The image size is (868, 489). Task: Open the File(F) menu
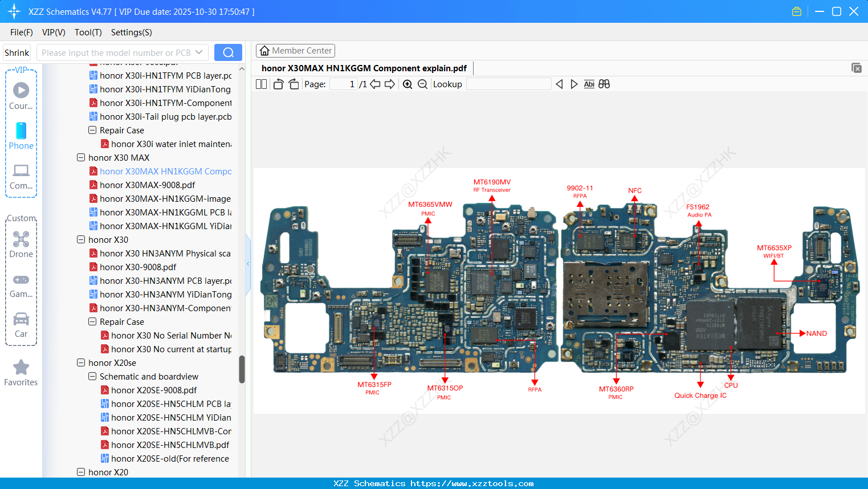click(x=22, y=32)
